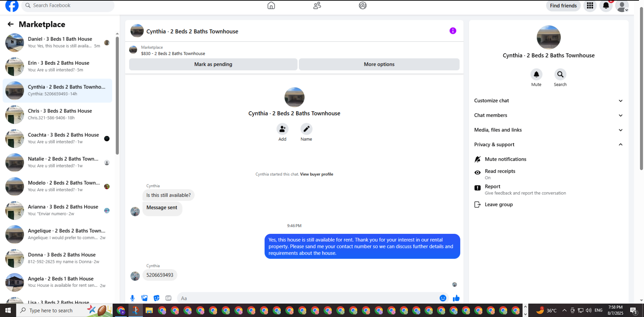Screen dimensions: 644x317
Task: Send a thumbs-up like
Action: tap(456, 298)
